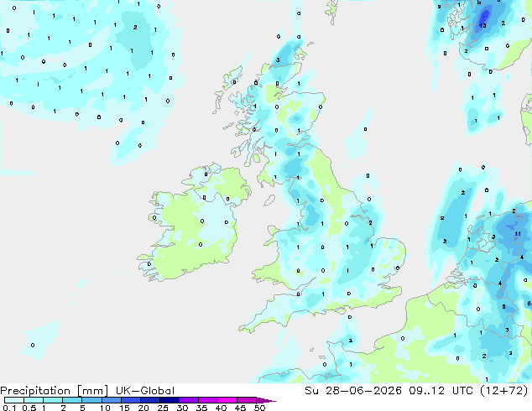Image resolution: width=532 pixels, height=411 pixels.
Task: Click legend label '15'
Action: 124,408
